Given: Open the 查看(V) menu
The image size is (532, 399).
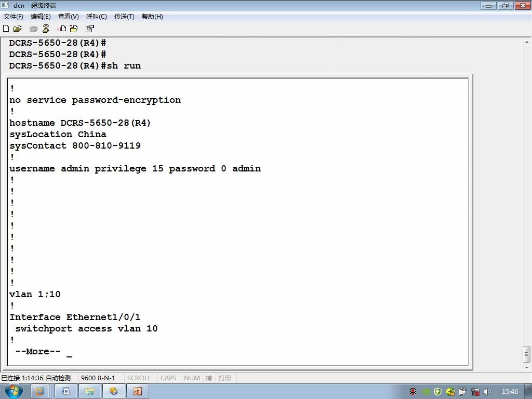Looking at the screenshot, I should pos(69,16).
